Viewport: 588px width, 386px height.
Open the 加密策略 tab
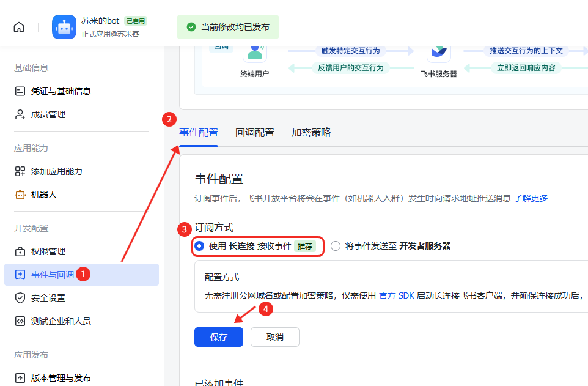coord(311,133)
